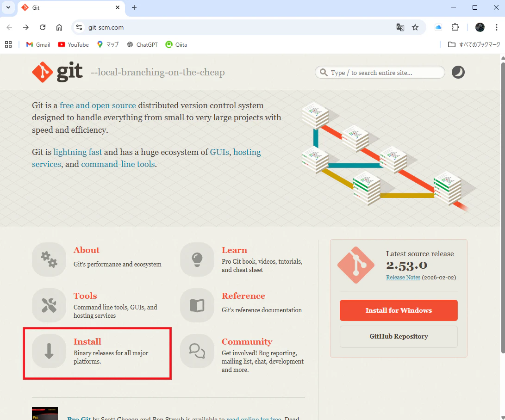
Task: Click the translate page icon
Action: pyautogui.click(x=400, y=27)
